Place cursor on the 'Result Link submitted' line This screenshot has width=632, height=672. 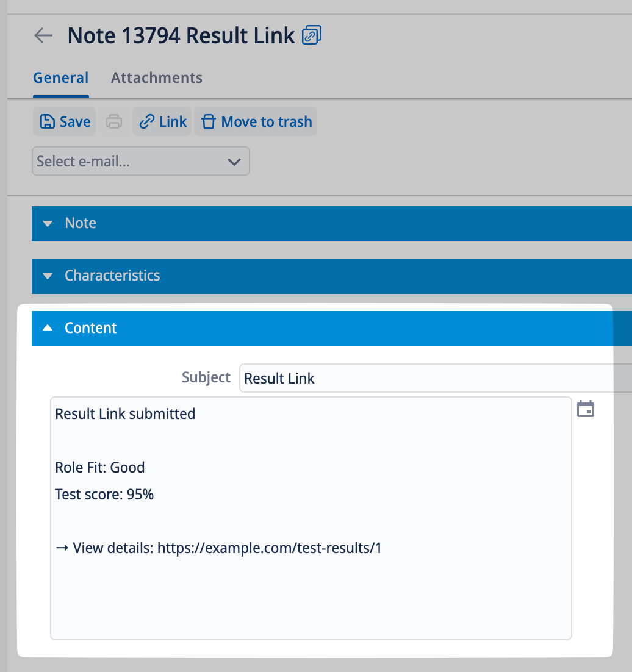[126, 414]
